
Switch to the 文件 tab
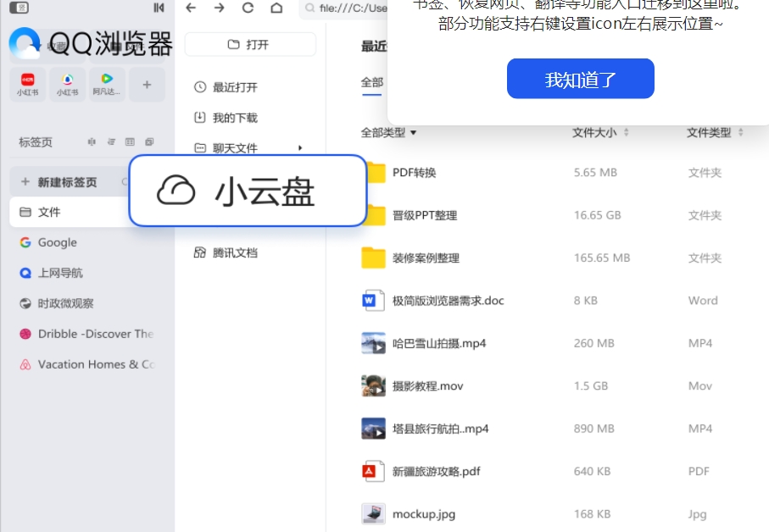click(69, 212)
